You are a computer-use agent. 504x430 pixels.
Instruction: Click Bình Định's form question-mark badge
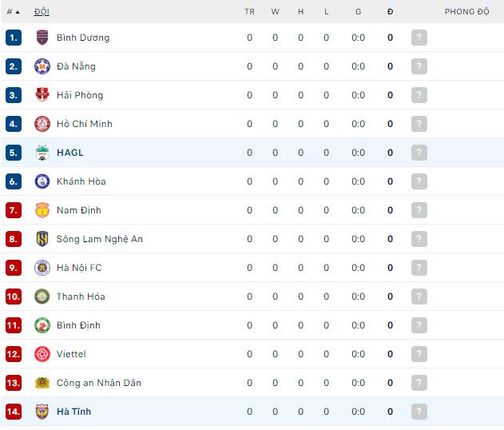419,325
